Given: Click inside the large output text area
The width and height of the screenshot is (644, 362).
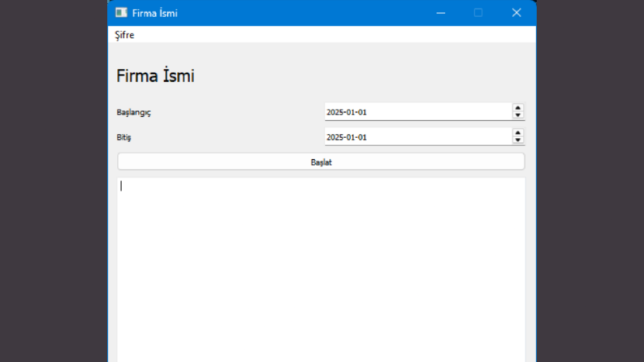Looking at the screenshot, I should [x=321, y=269].
